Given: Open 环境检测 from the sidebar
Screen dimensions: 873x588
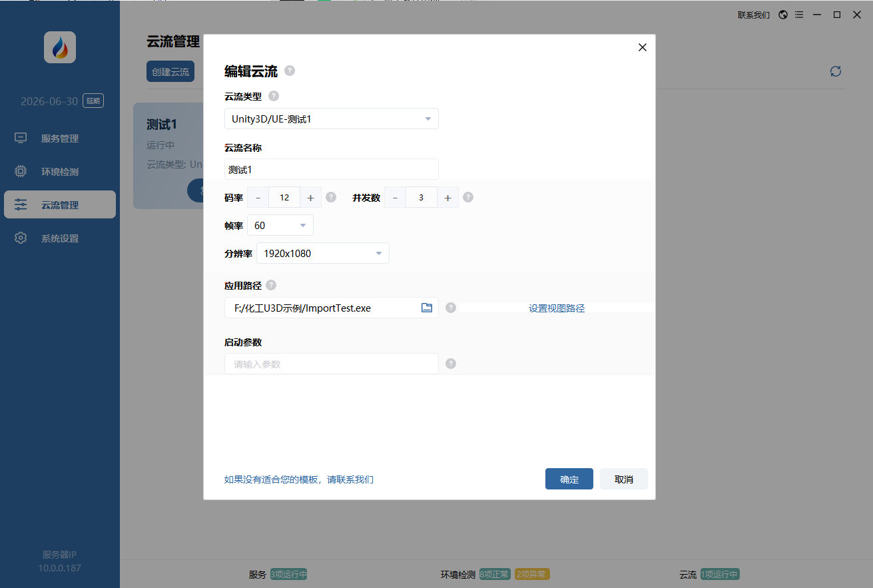Looking at the screenshot, I should click(59, 171).
